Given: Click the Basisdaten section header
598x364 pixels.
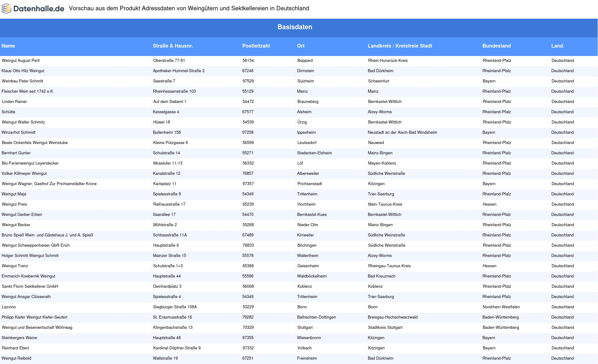Looking at the screenshot, I should (295, 27).
